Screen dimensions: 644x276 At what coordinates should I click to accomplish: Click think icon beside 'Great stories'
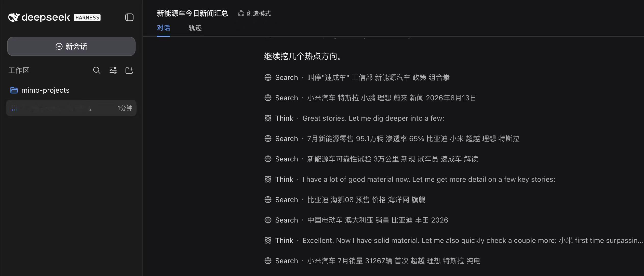268,118
